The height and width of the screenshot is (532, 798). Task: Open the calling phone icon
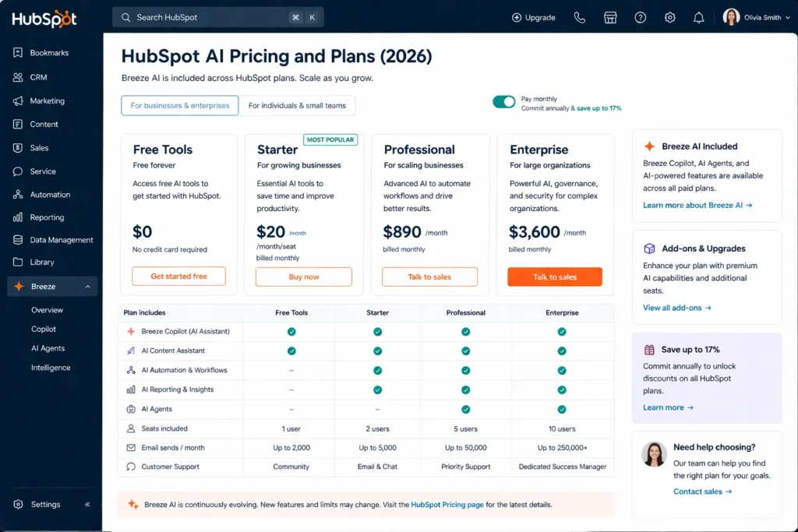click(580, 18)
